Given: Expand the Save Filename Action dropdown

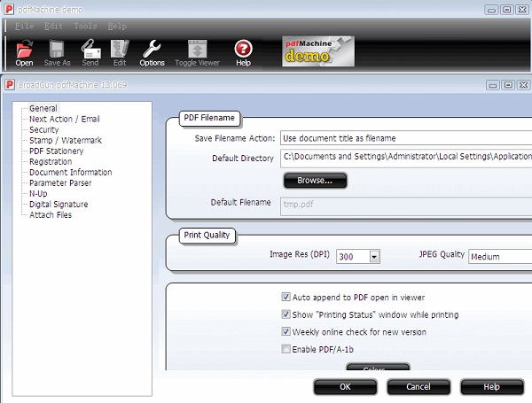Looking at the screenshot, I should [405, 138].
